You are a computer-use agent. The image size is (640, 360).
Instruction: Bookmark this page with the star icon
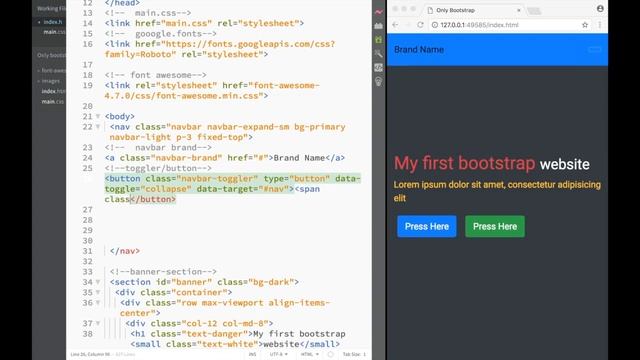coord(585,25)
